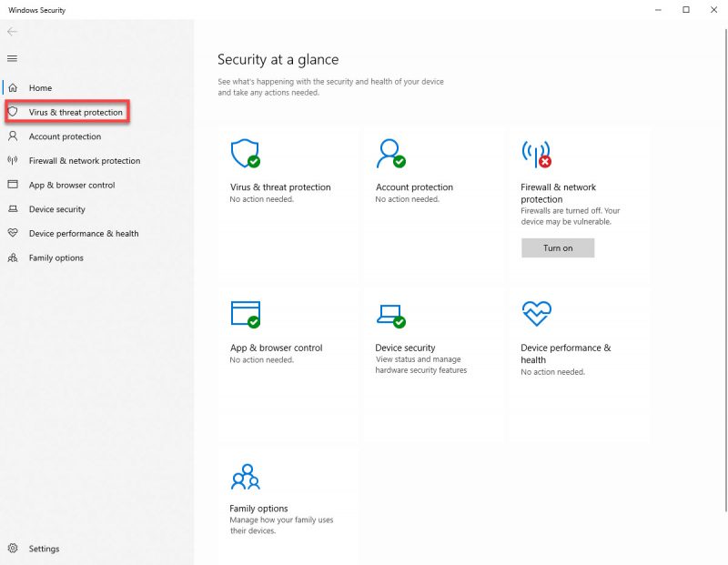Viewport: 728px width, 565px height.
Task: Turn on the firewall
Action: tap(558, 247)
